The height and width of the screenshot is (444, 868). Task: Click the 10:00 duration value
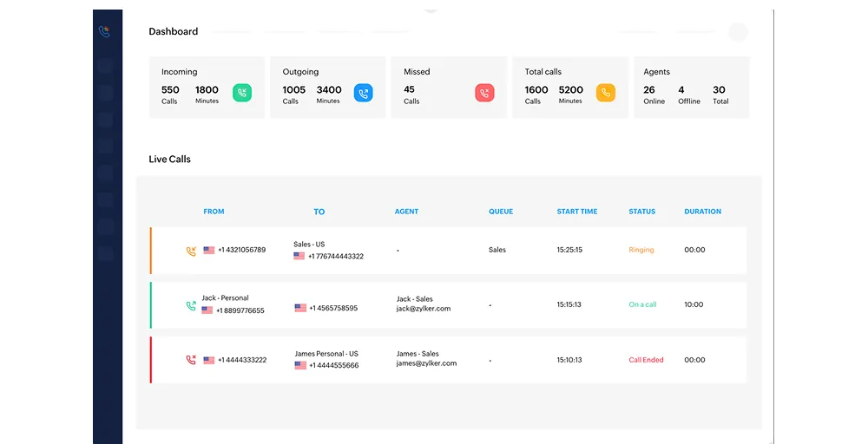[694, 304]
